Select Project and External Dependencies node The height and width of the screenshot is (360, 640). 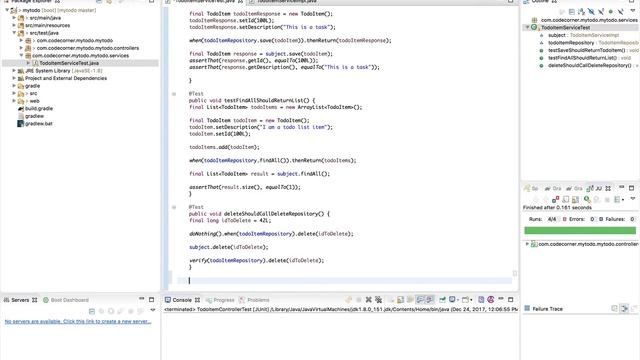(x=66, y=78)
